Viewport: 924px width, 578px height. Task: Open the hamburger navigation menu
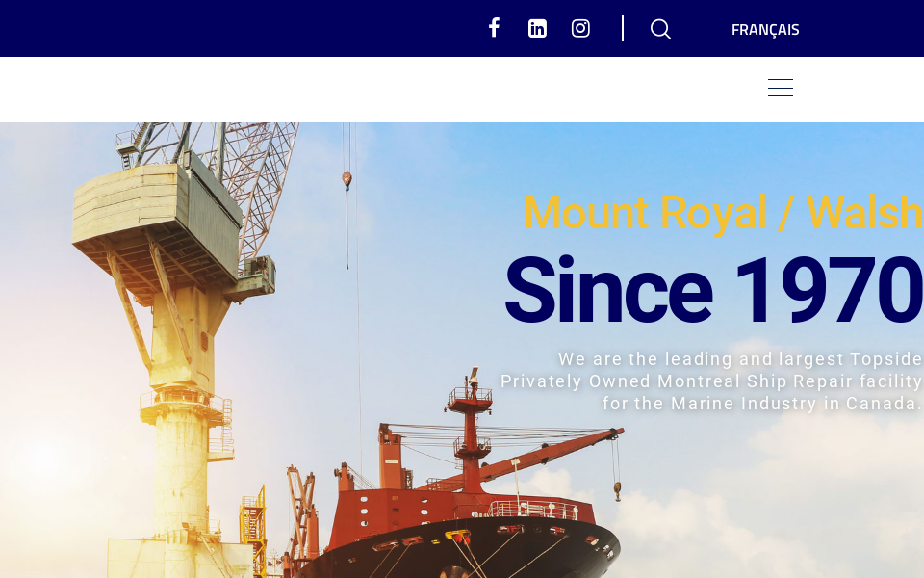click(781, 88)
